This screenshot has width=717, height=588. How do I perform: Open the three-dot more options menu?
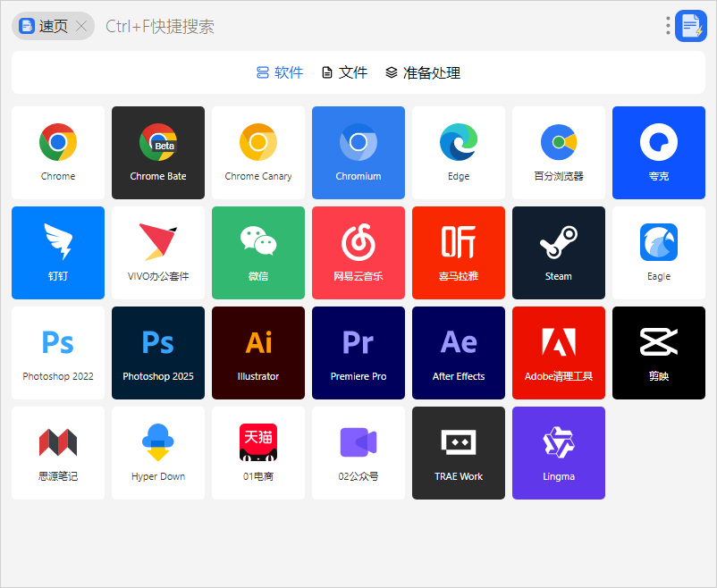668,26
